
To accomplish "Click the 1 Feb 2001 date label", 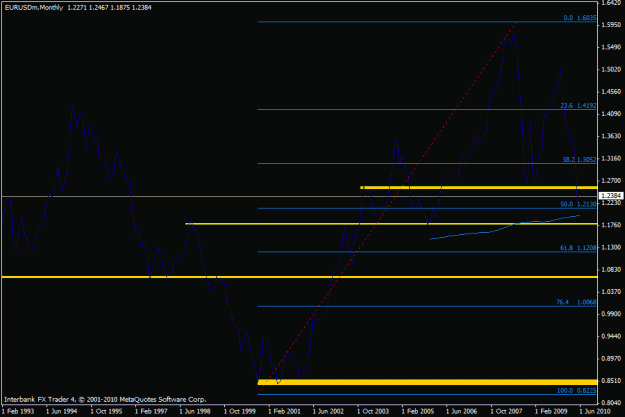I will click(x=284, y=411).
